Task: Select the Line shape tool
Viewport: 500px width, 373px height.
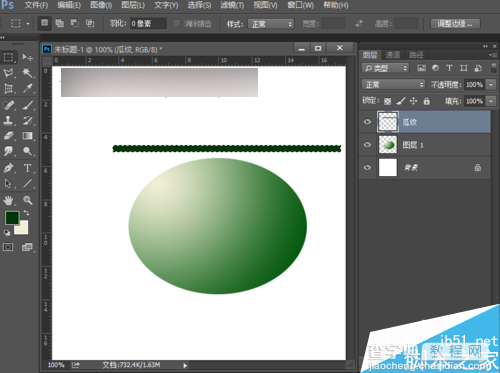Action: pos(27,183)
